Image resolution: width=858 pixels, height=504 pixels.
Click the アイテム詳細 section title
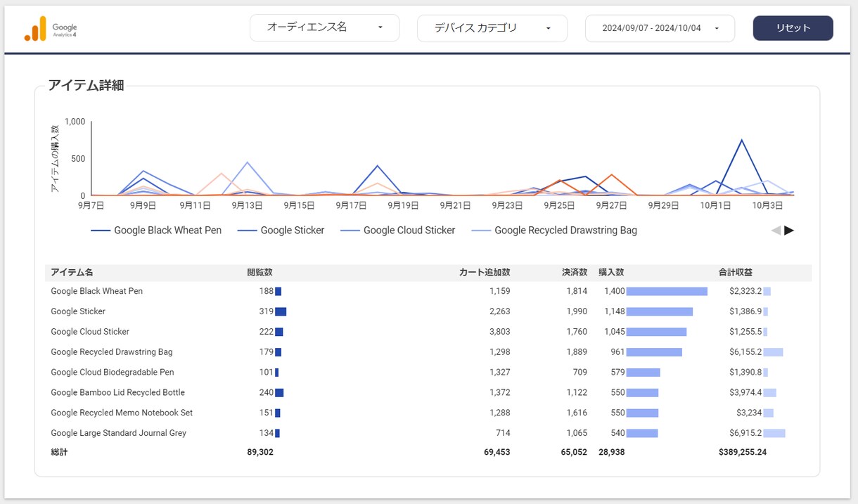point(86,86)
